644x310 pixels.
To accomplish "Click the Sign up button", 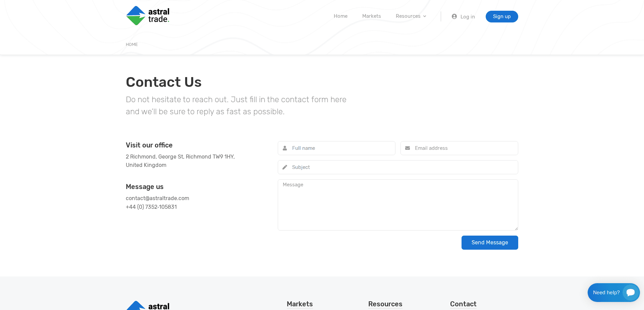I will [x=501, y=16].
